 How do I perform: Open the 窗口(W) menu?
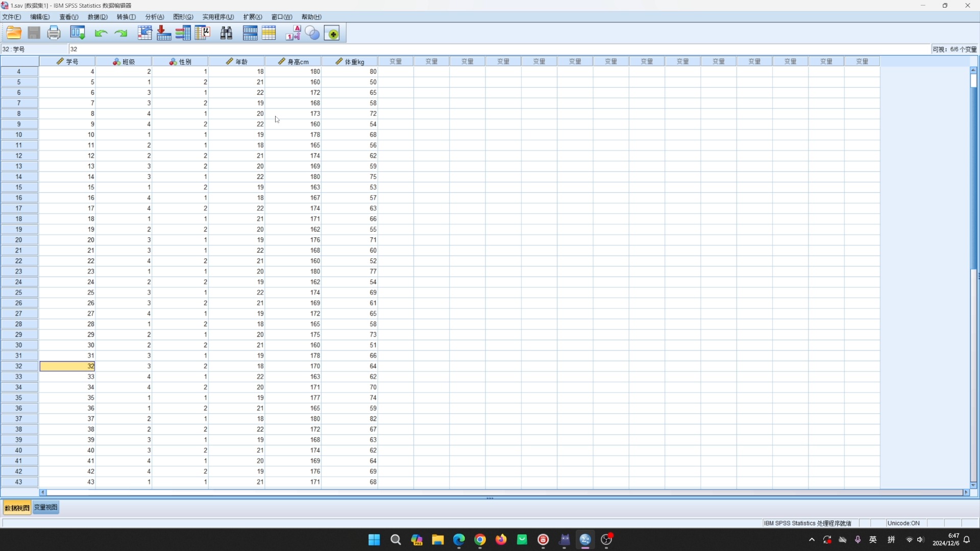click(282, 17)
